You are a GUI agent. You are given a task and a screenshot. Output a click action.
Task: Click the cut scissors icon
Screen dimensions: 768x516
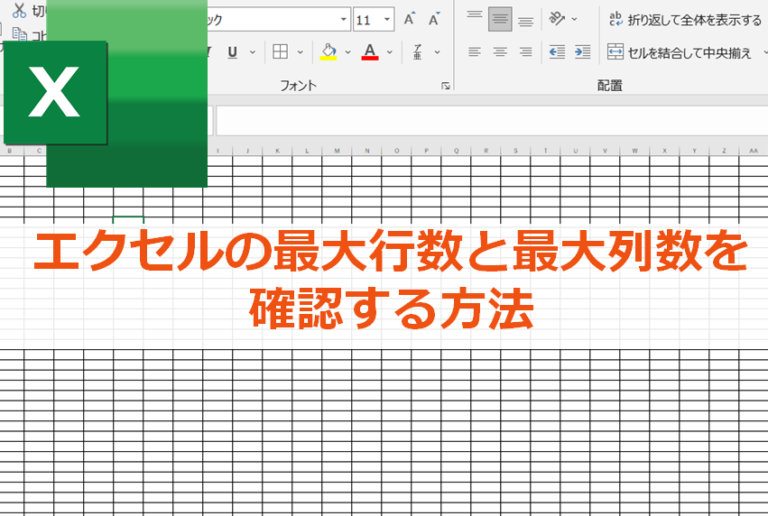(19, 11)
